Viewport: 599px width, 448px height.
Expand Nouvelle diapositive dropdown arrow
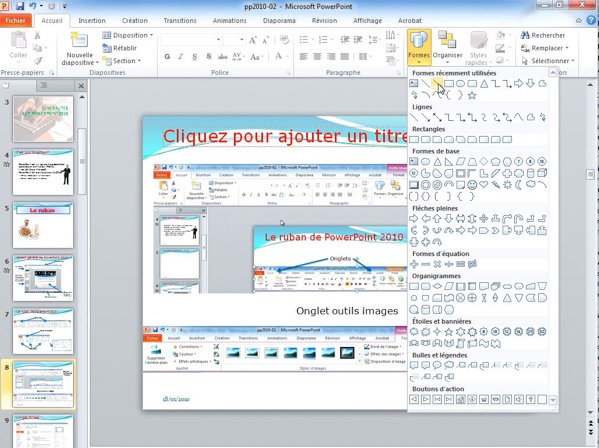click(x=97, y=63)
